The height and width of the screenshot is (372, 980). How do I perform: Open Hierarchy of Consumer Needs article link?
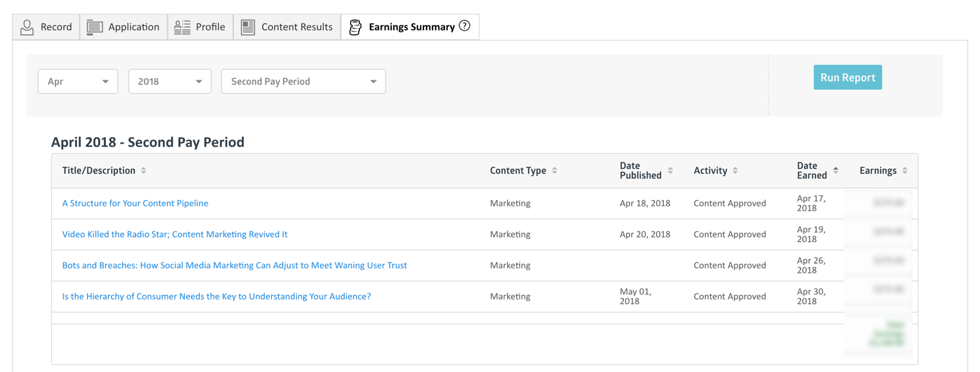(x=216, y=296)
